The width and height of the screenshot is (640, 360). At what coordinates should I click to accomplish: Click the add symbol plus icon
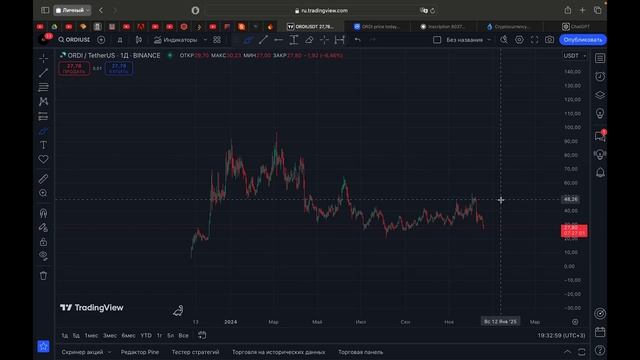click(x=101, y=40)
